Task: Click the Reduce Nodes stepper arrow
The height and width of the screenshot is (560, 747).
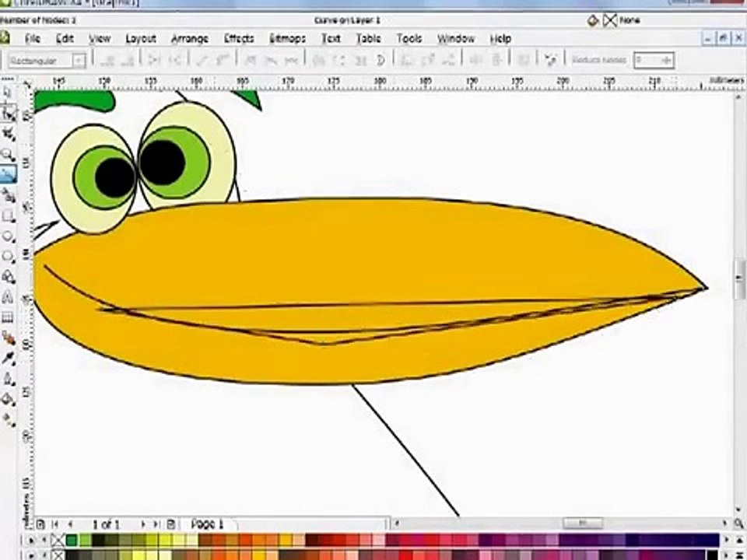Action: tap(666, 60)
